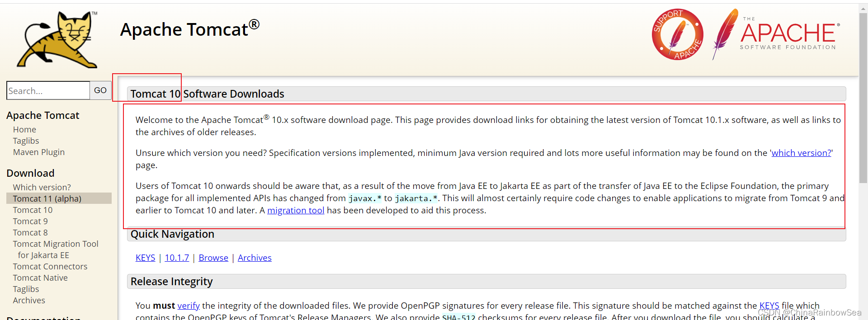Image resolution: width=868 pixels, height=320 pixels.
Task: Select Tomcat 8 in sidebar
Action: coord(30,232)
